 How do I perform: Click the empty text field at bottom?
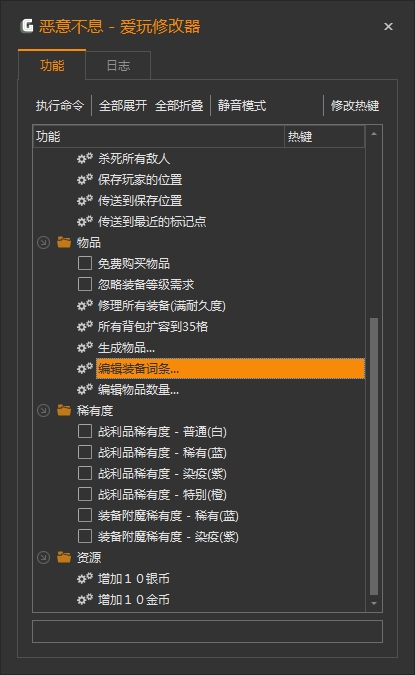(x=208, y=632)
